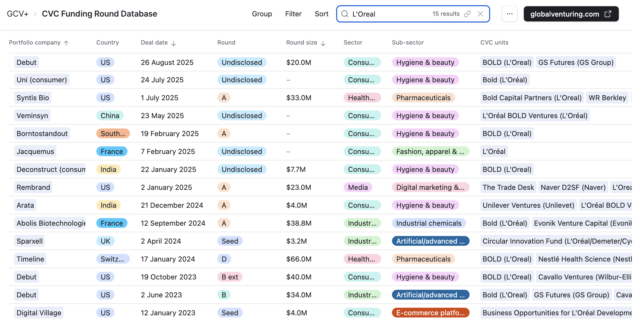The image size is (644, 321).
Task: Open the Syntis Bio company entry
Action: click(33, 98)
